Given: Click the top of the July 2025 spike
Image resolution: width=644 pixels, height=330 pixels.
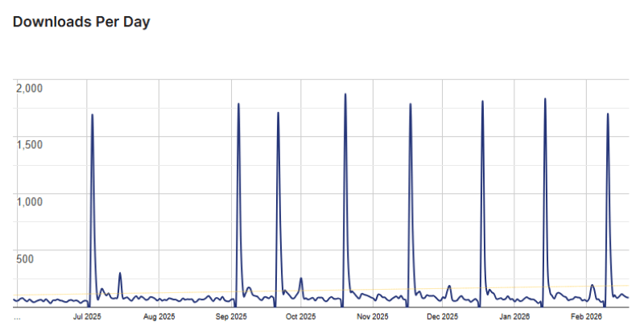Looking at the screenshot, I should click(x=92, y=115).
